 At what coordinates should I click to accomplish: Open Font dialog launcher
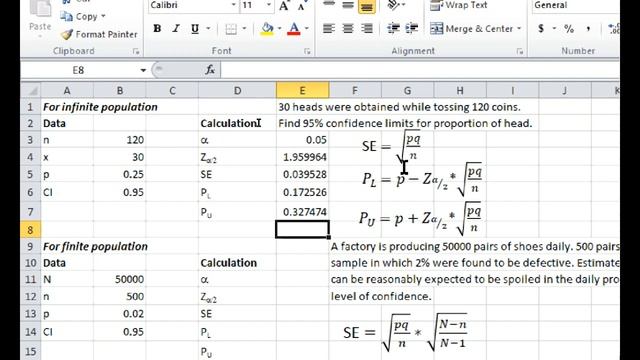tap(307, 51)
